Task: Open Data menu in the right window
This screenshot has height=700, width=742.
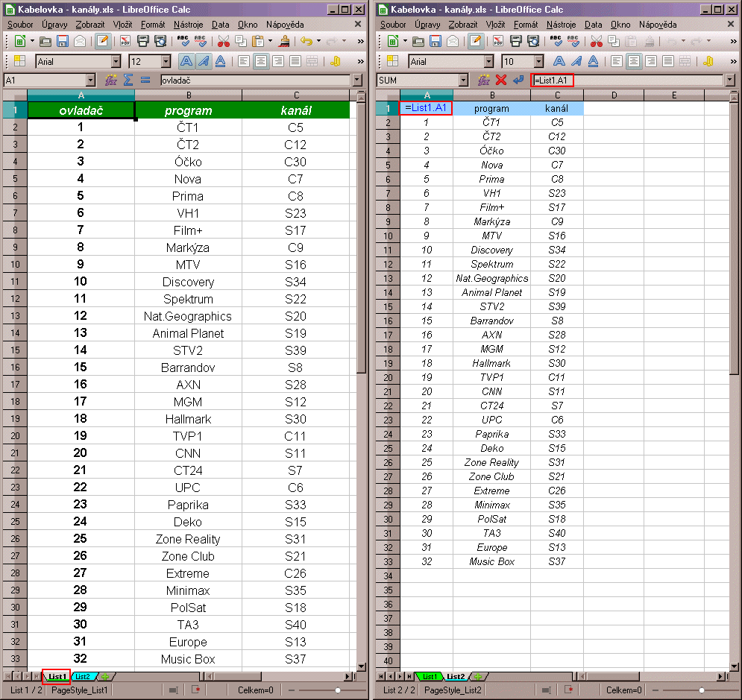Action: coord(593,25)
